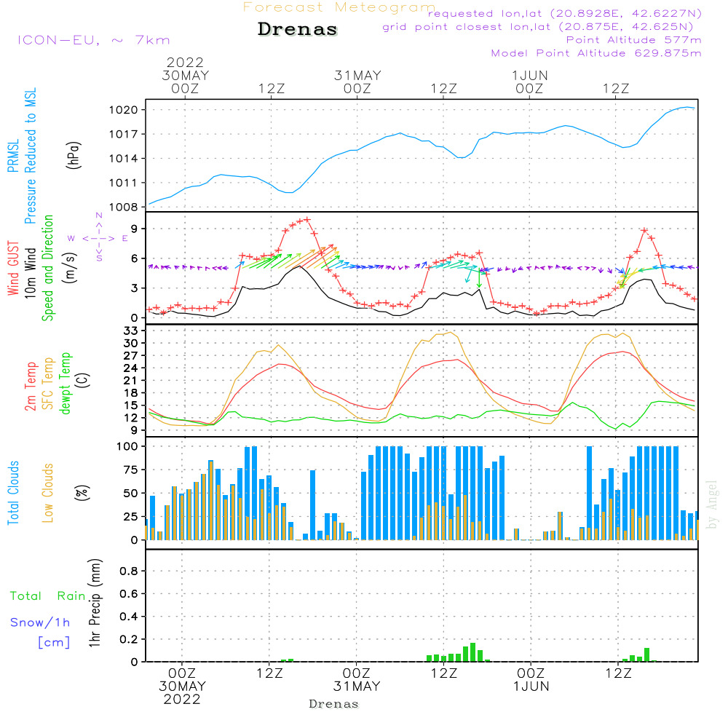Viewport: 728px width, 728px height.
Task: Click the Total Clouds axis label
Action: click(13, 493)
